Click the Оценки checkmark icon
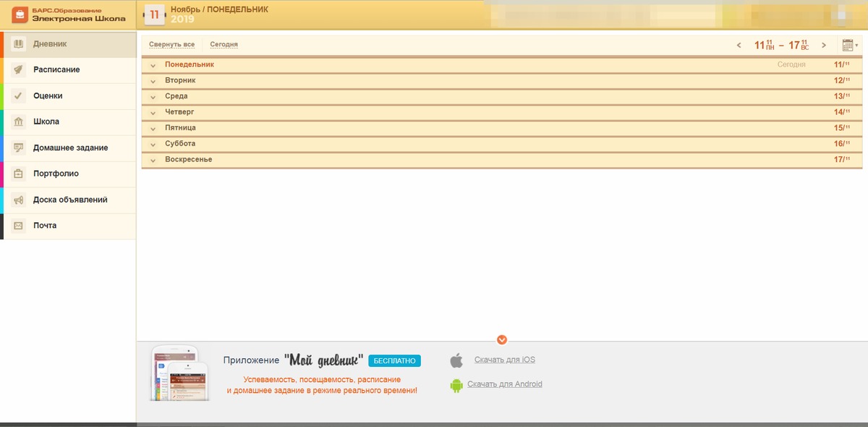 [x=19, y=96]
